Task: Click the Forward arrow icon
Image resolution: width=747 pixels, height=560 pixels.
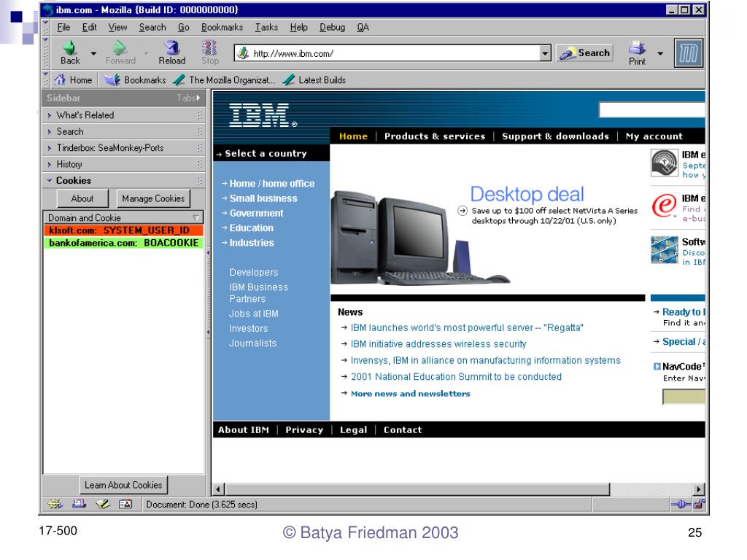Action: [x=120, y=47]
